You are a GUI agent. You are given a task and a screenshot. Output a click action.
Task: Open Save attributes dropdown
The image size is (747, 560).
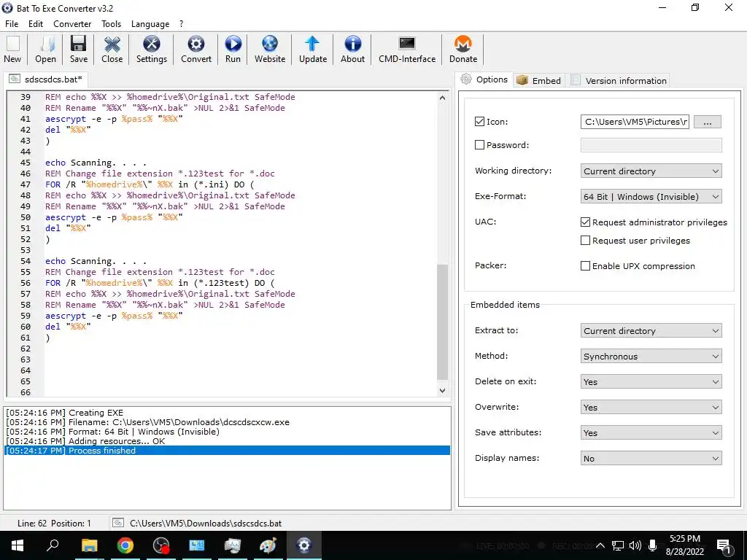click(651, 433)
